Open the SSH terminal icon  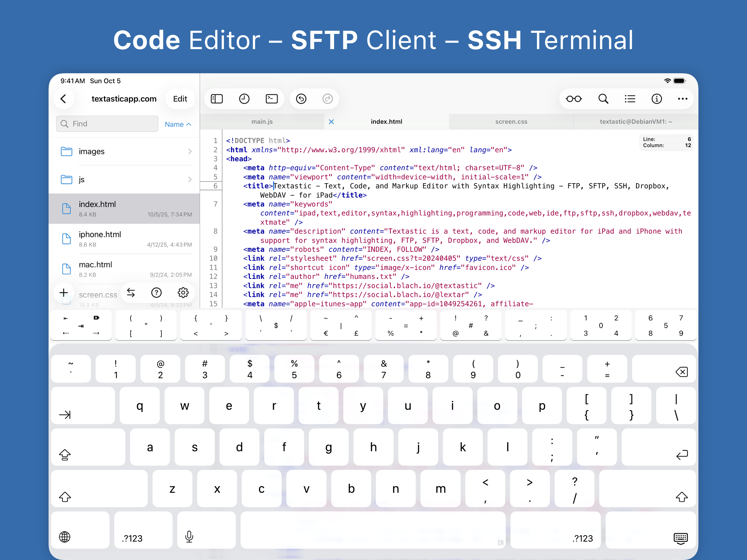(271, 99)
